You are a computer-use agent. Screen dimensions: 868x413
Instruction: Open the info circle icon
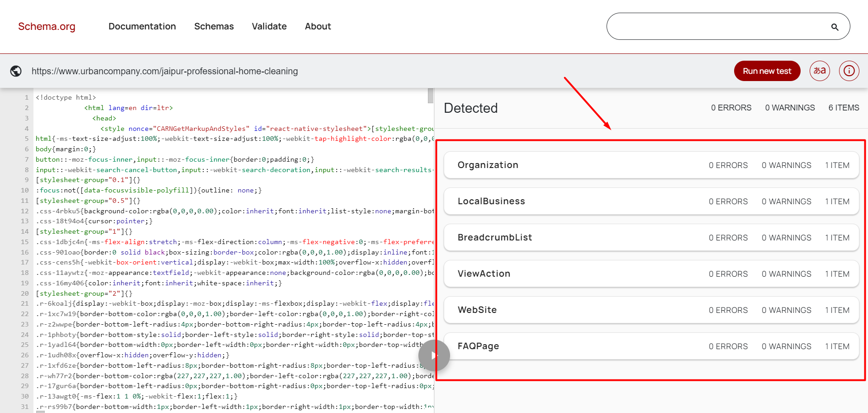point(849,71)
